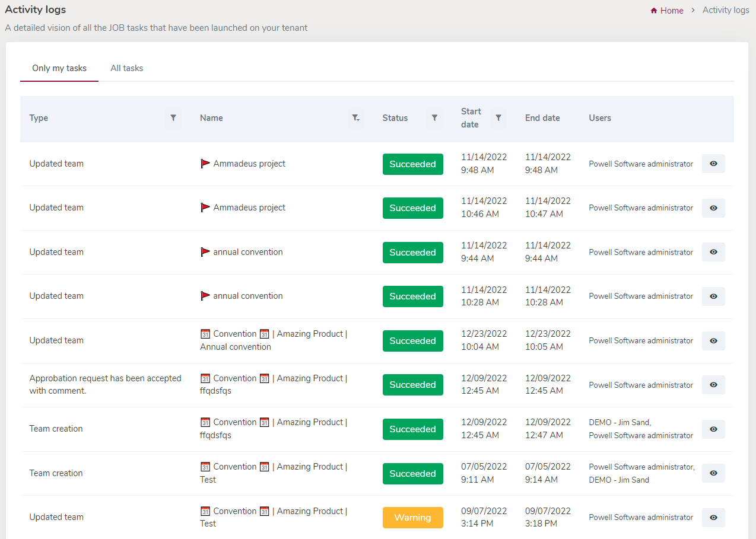Screen dimensions: 756x539
Task: Open the Type column filter
Action: point(173,118)
